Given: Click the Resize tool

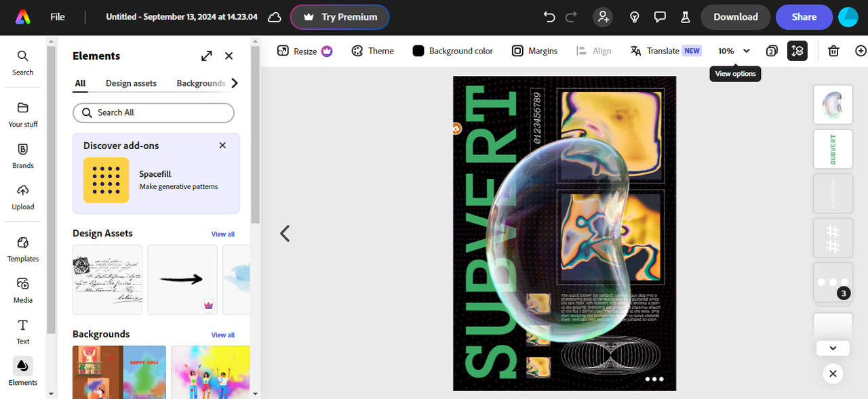Looking at the screenshot, I should point(304,51).
